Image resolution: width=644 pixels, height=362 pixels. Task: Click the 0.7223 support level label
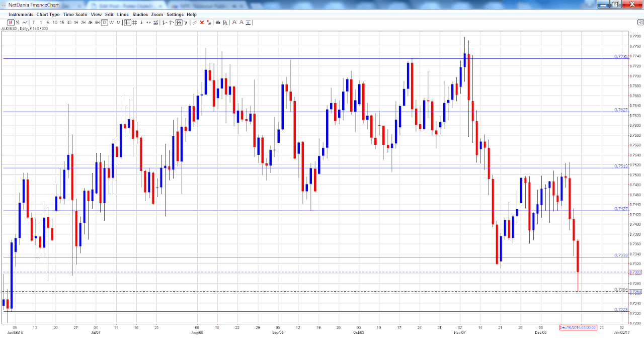coord(621,310)
